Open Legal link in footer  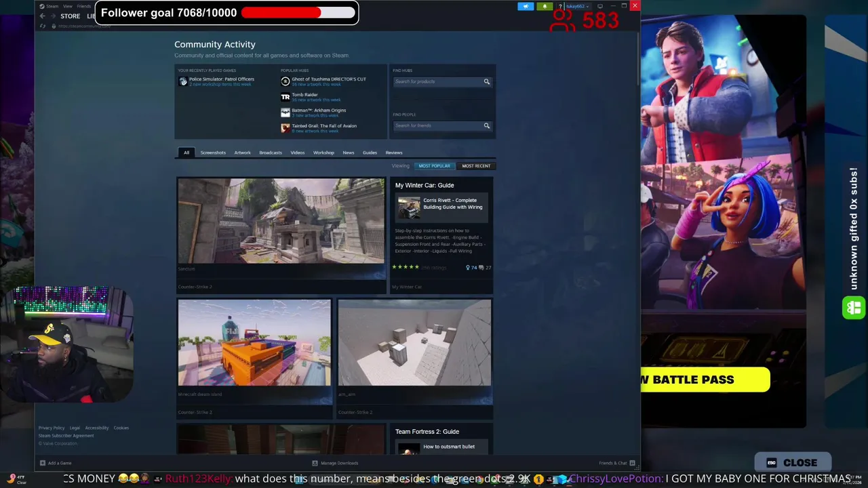point(75,428)
